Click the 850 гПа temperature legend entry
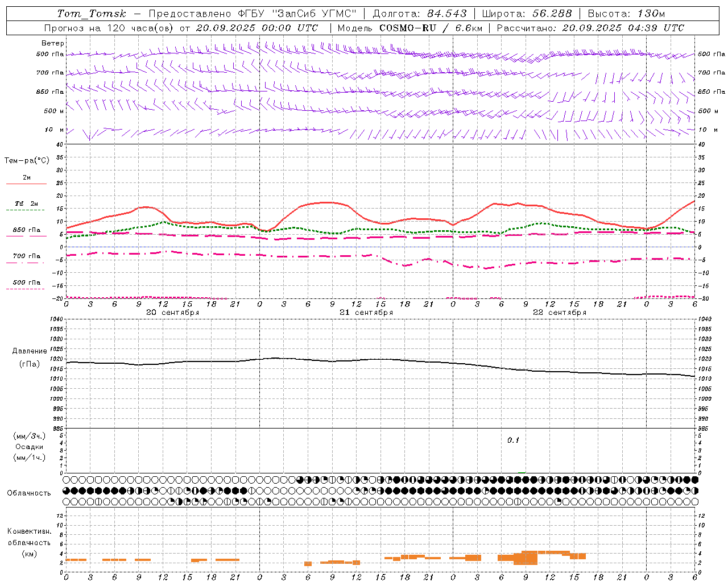728x582 pixels. pos(27,230)
